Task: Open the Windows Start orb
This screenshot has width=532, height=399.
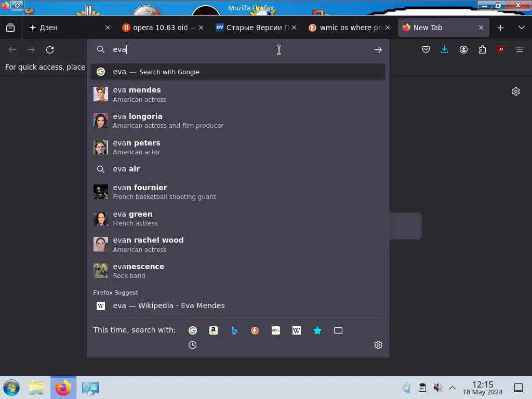Action: pyautogui.click(x=11, y=388)
